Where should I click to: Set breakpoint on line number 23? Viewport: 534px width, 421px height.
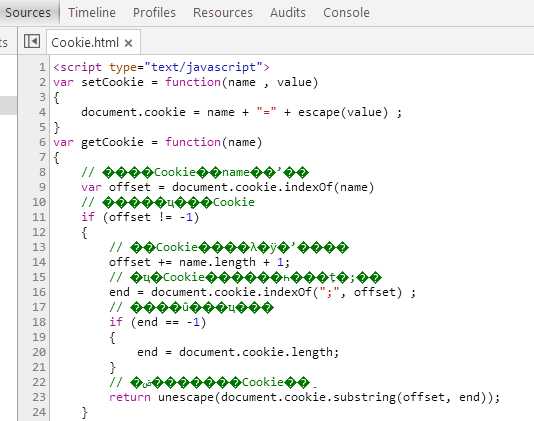coord(39,397)
